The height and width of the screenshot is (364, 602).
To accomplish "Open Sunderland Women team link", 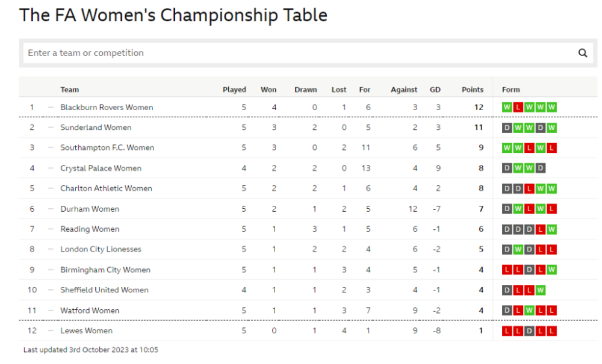I will pos(96,128).
